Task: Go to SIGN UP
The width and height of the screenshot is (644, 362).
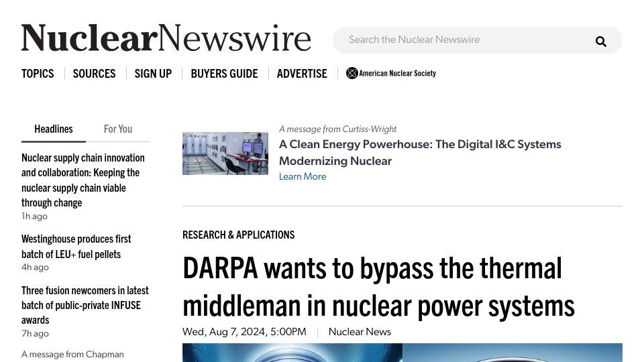Action: (x=153, y=74)
